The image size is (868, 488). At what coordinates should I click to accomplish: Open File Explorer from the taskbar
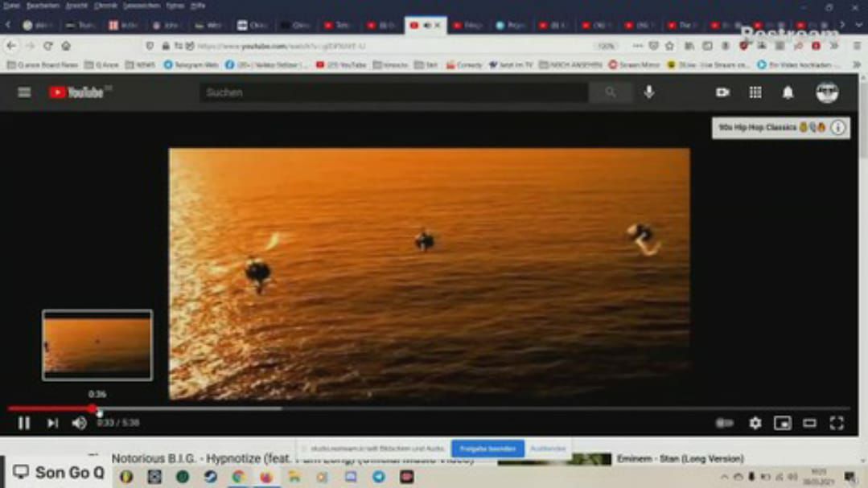(x=294, y=477)
